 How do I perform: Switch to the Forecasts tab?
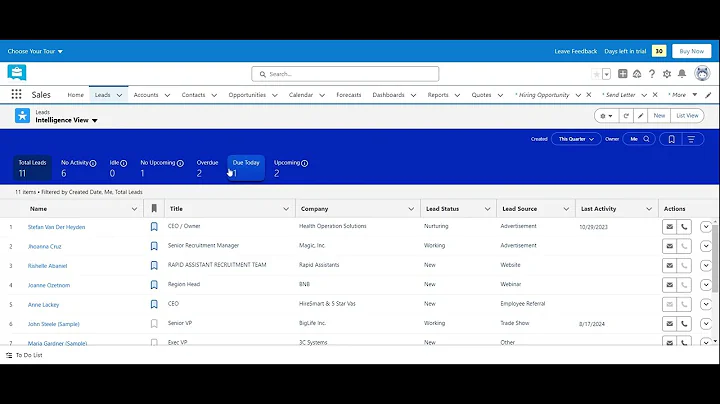point(349,95)
